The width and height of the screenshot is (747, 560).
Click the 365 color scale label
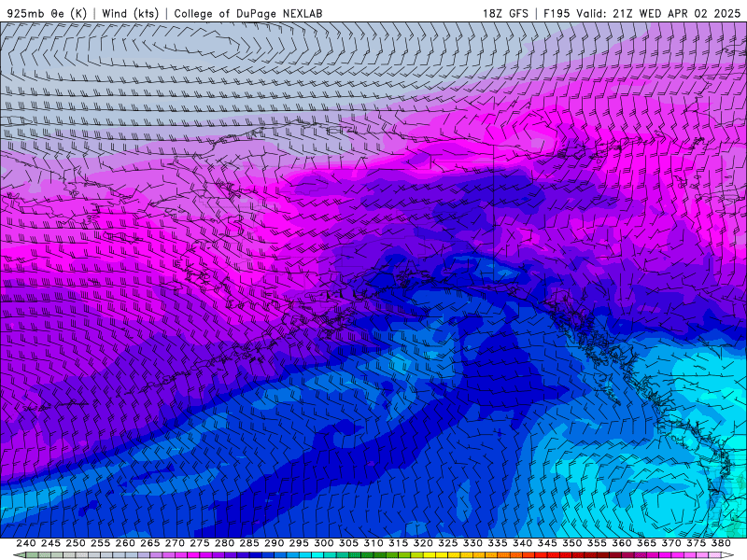pyautogui.click(x=646, y=543)
